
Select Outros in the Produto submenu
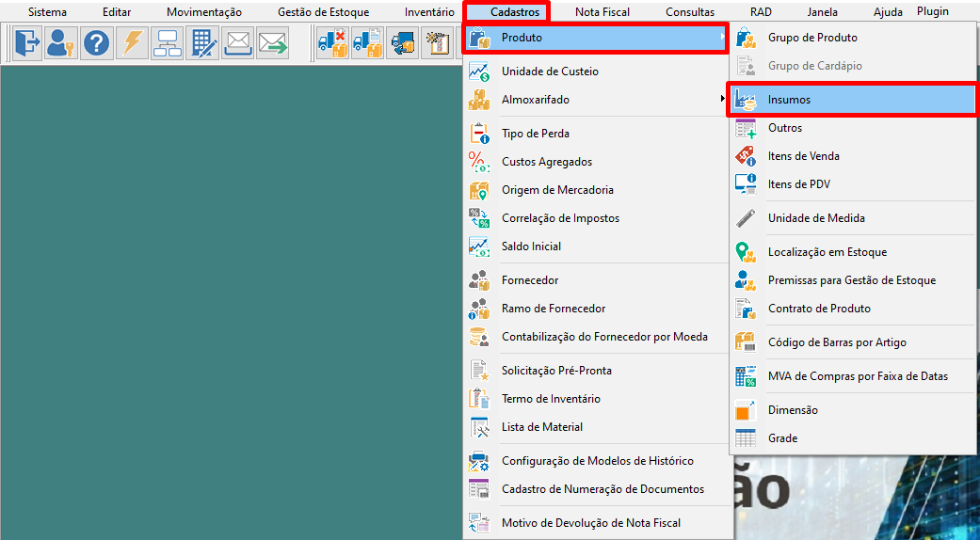click(853, 127)
